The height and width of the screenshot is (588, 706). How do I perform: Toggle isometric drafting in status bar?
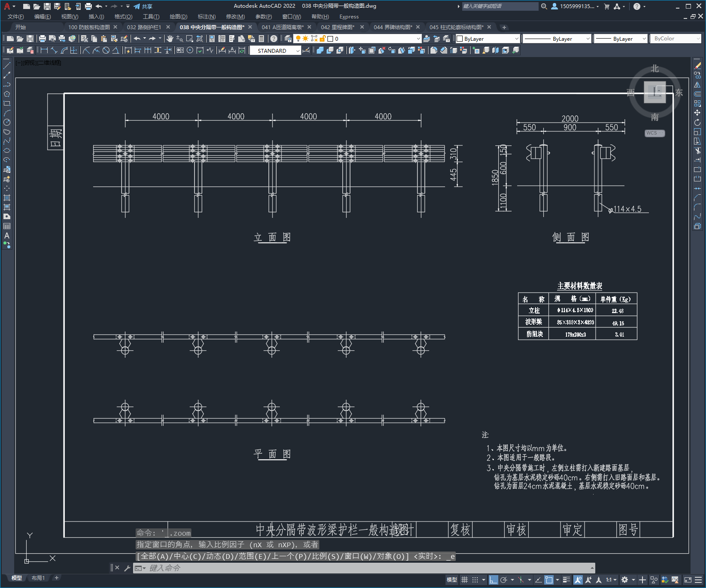(521, 580)
